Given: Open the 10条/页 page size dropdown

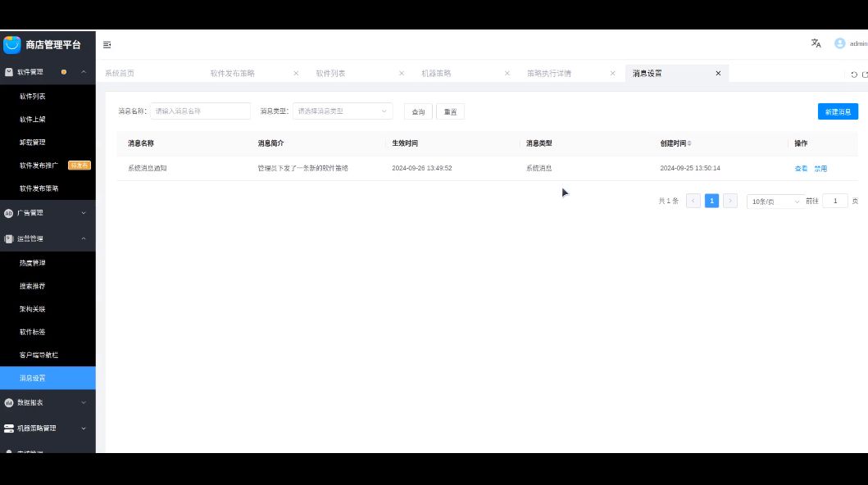Looking at the screenshot, I should point(775,201).
